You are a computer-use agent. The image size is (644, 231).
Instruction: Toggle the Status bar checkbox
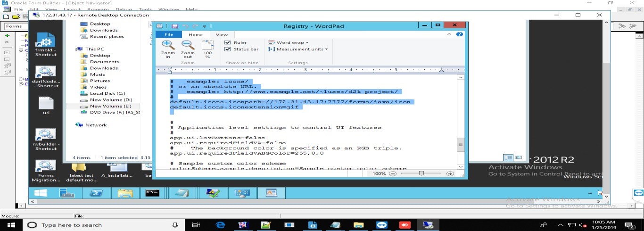click(x=228, y=49)
